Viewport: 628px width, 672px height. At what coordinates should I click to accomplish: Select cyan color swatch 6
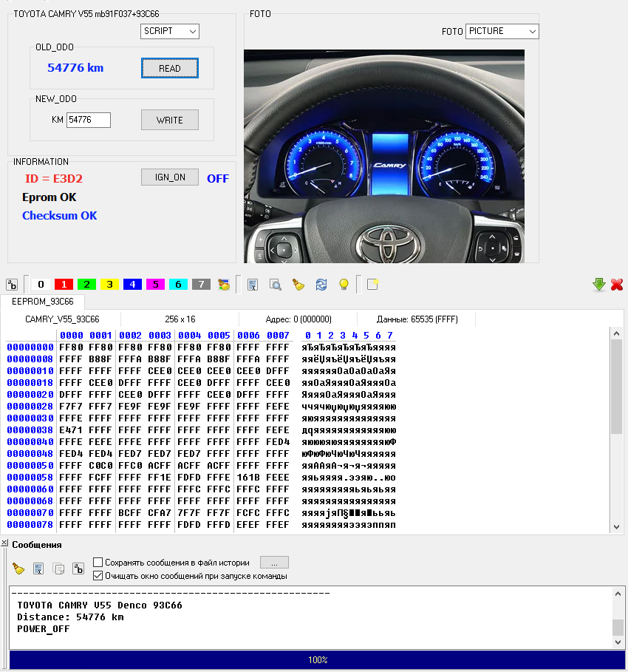178,284
